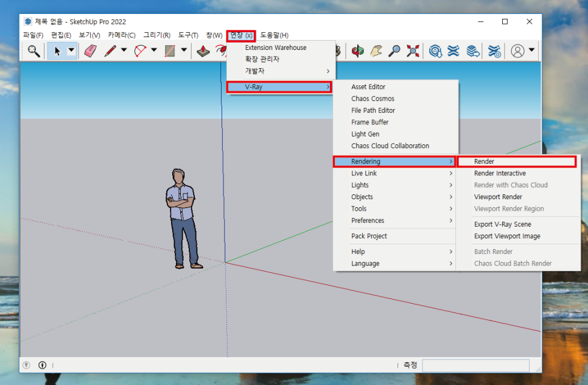Choose Chaos Cloud Collaboration entry
588x385 pixels.
[x=396, y=146]
